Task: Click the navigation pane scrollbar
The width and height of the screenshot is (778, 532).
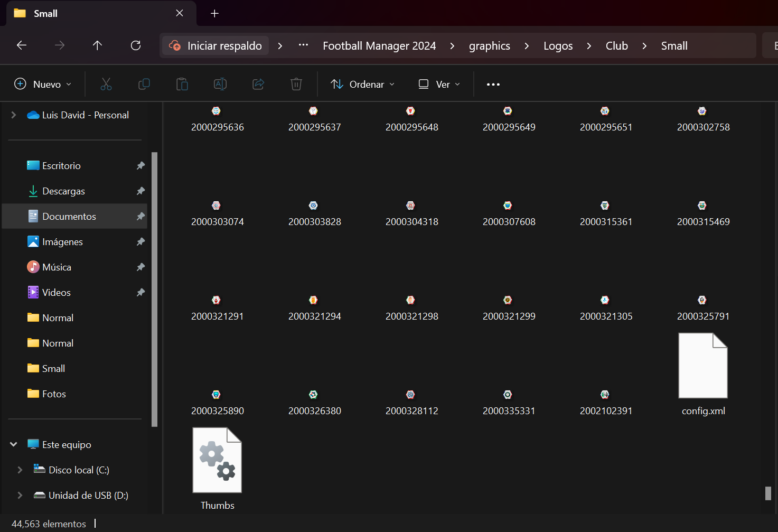Action: pos(154,289)
